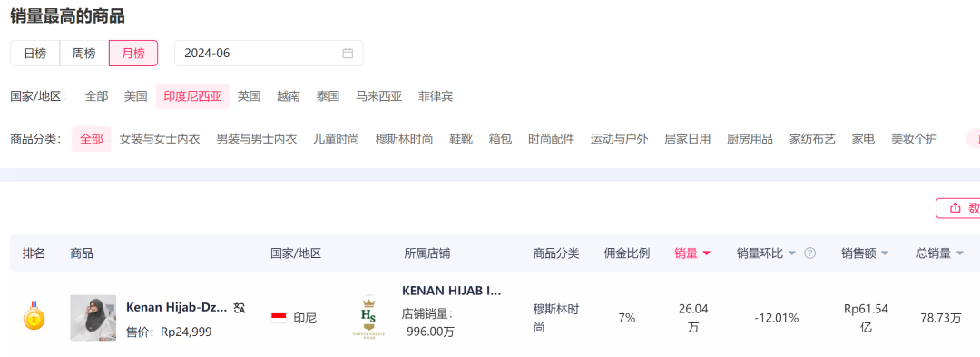Click the 排名 column header
This screenshot has width=980, height=357.
coord(34,253)
